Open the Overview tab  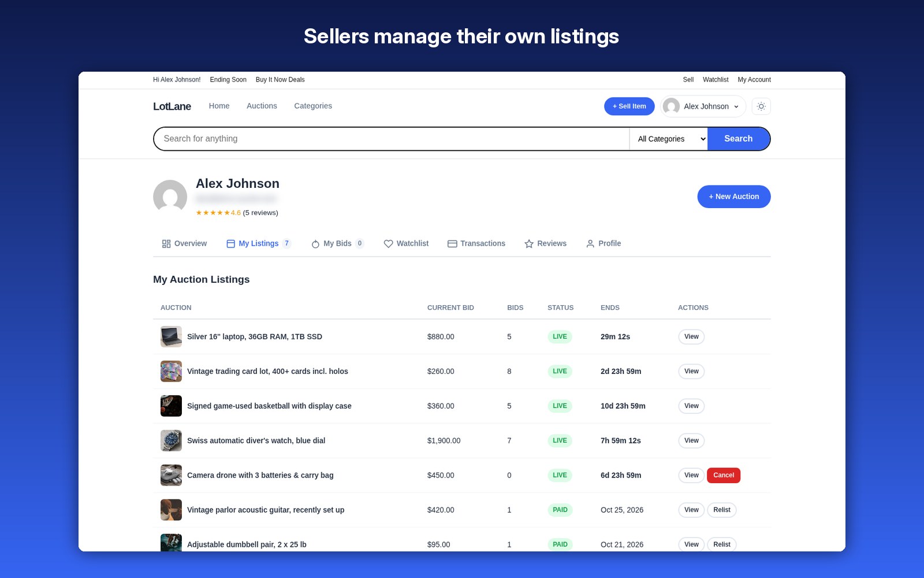tap(184, 243)
